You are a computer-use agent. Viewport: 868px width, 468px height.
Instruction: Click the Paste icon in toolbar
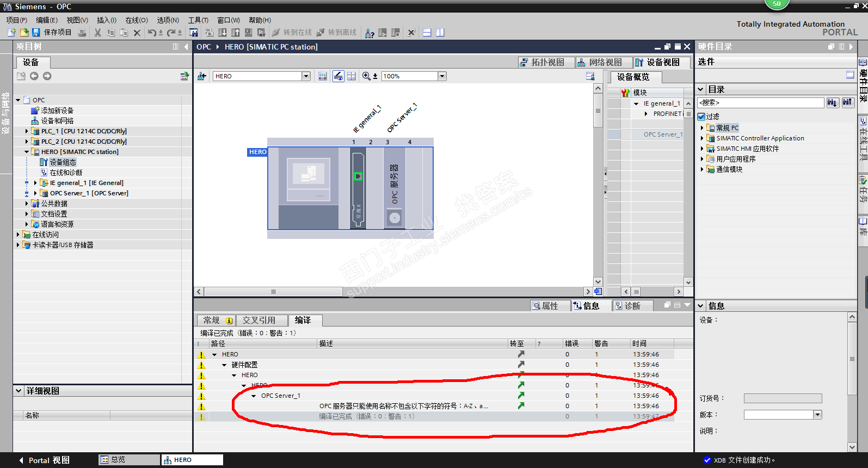click(x=124, y=33)
